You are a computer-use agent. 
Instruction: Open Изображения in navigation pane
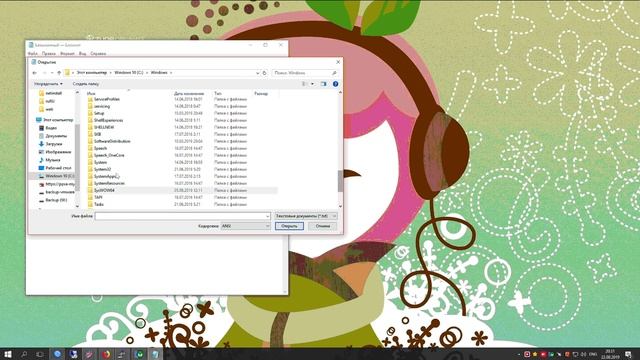(x=58, y=152)
